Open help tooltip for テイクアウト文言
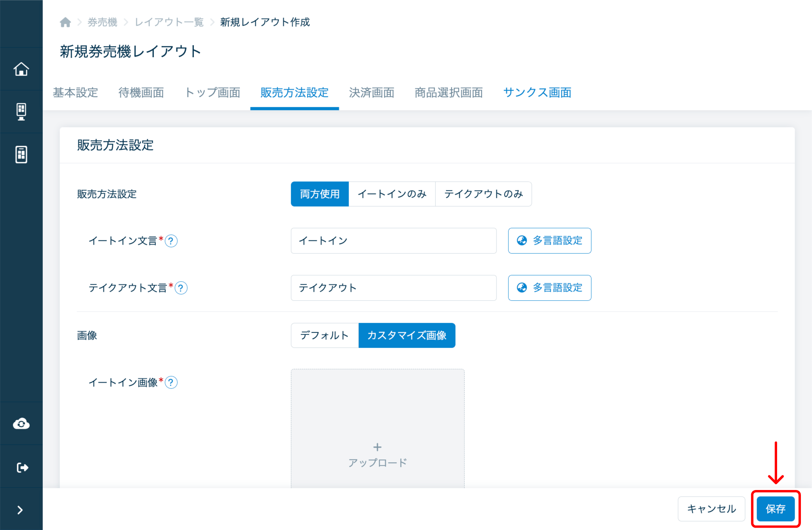812x530 pixels. 181,288
